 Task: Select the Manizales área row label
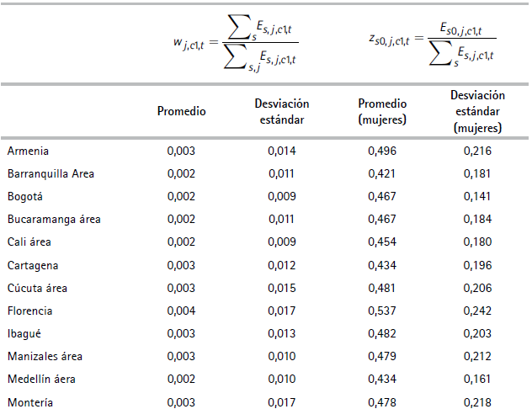[x=45, y=356]
